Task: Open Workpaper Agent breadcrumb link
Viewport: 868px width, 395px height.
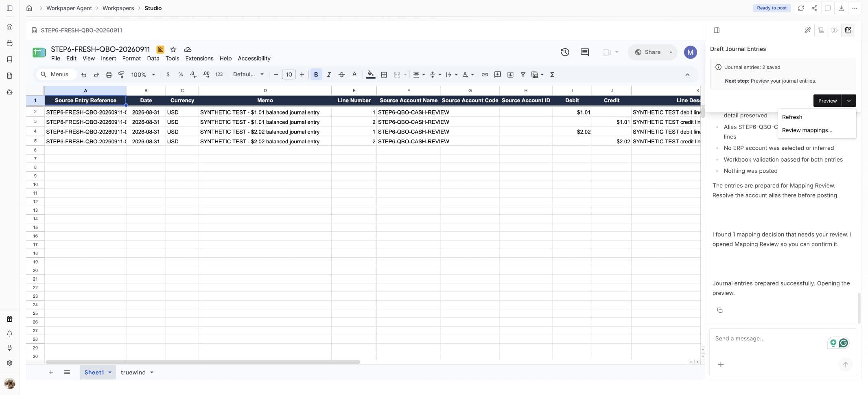Action: (69, 8)
